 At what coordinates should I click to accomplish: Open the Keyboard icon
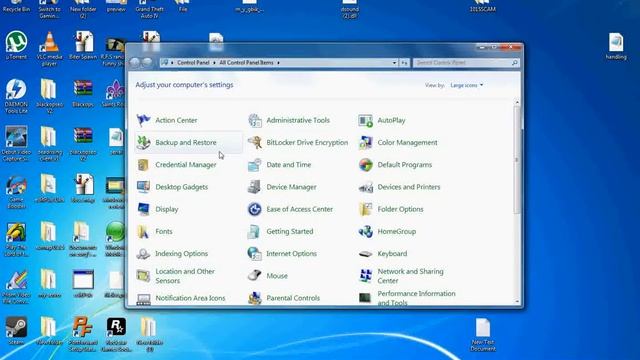pos(366,253)
